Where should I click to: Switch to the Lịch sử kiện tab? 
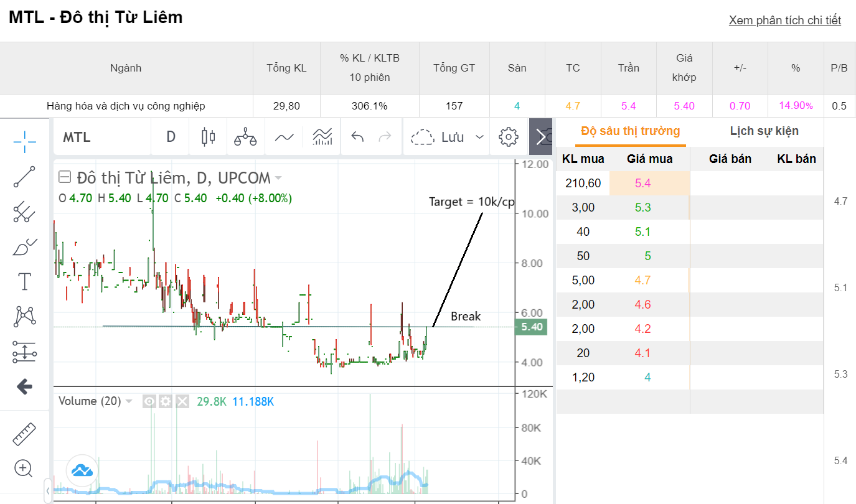click(x=764, y=131)
